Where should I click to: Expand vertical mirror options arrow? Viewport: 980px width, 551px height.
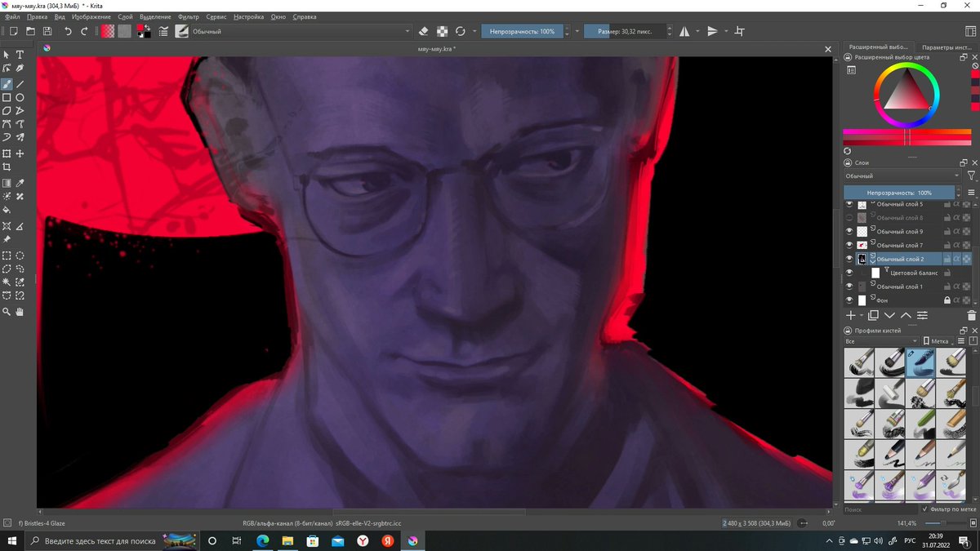(x=724, y=31)
